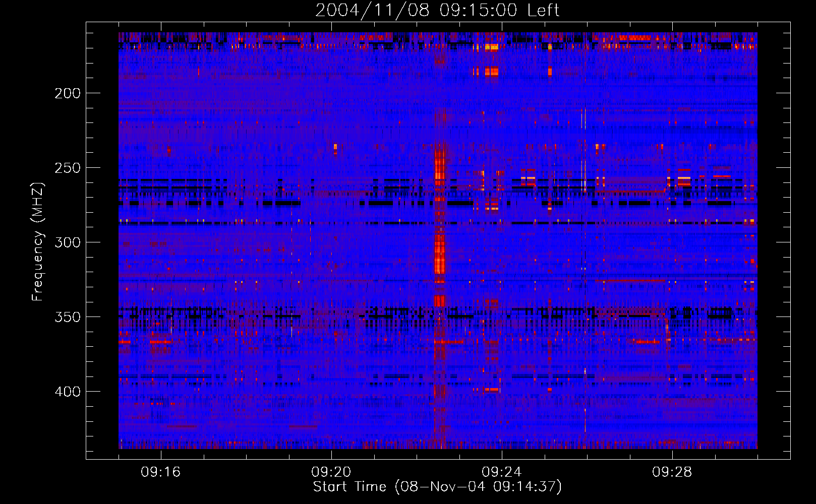The height and width of the screenshot is (504, 816).
Task: Click the 09:20 time tick label
Action: click(x=331, y=472)
